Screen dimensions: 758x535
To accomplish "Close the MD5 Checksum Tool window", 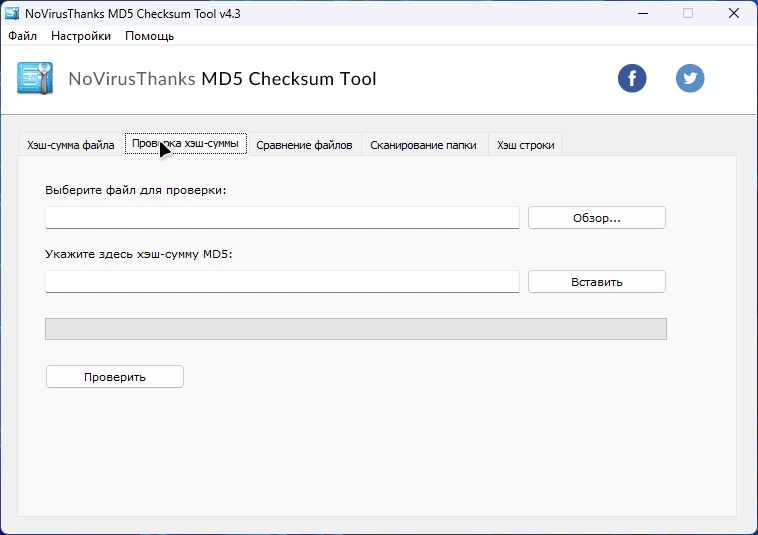I will point(734,14).
